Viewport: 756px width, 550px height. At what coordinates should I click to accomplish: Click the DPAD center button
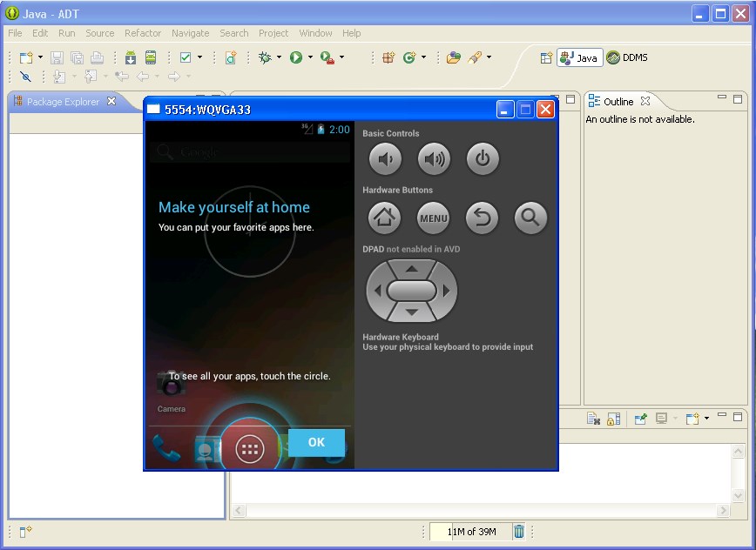coord(412,291)
